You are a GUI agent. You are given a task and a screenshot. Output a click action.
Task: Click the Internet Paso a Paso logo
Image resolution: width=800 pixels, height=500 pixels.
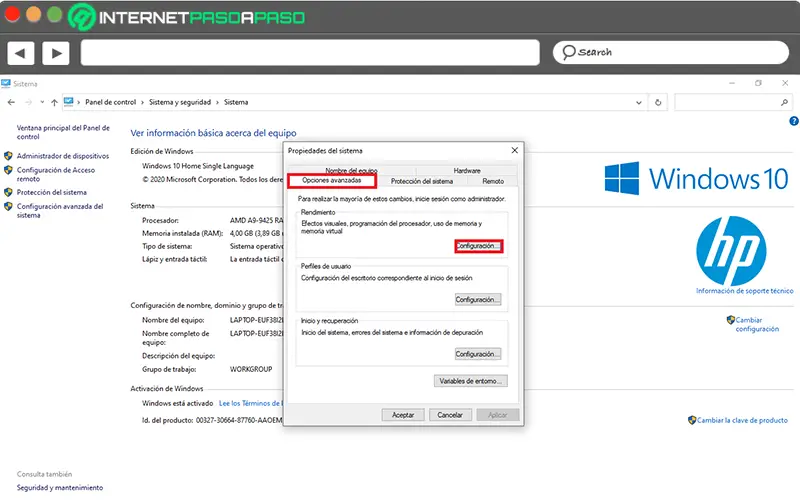tap(187, 17)
